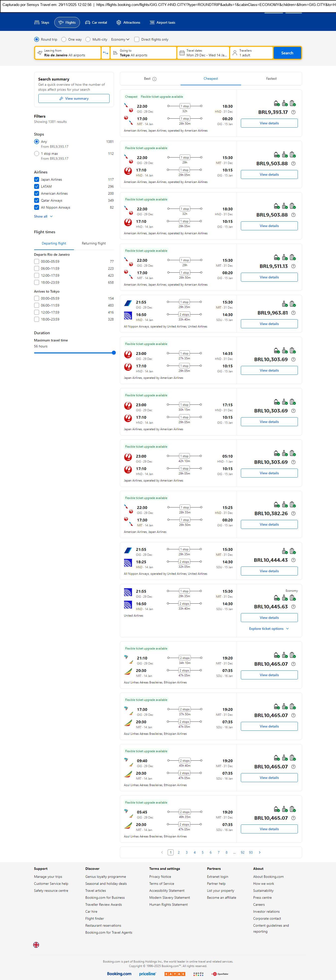The height and width of the screenshot is (980, 336).
Task: Select the One way radio button
Action: pos(64,40)
